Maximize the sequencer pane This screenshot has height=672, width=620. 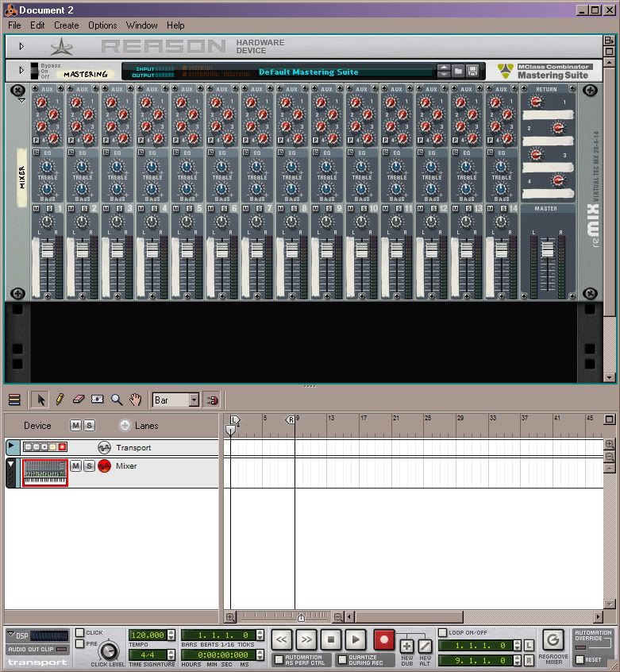tap(610, 419)
